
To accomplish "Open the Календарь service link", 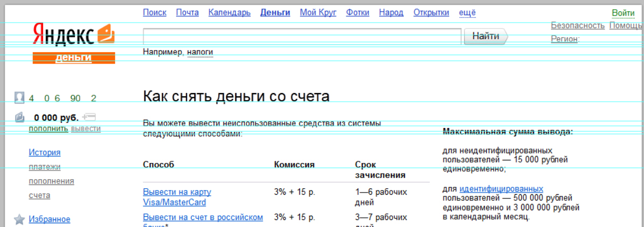I will pyautogui.click(x=229, y=13).
